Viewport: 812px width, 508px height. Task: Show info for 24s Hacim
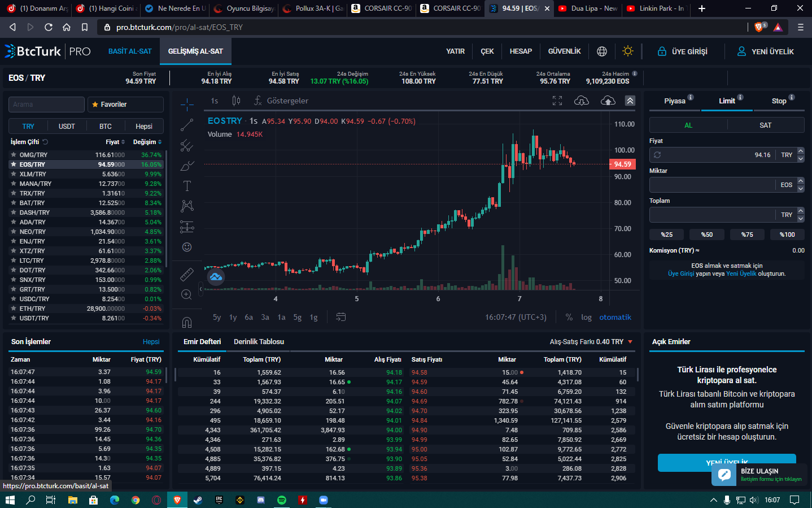[x=635, y=73]
